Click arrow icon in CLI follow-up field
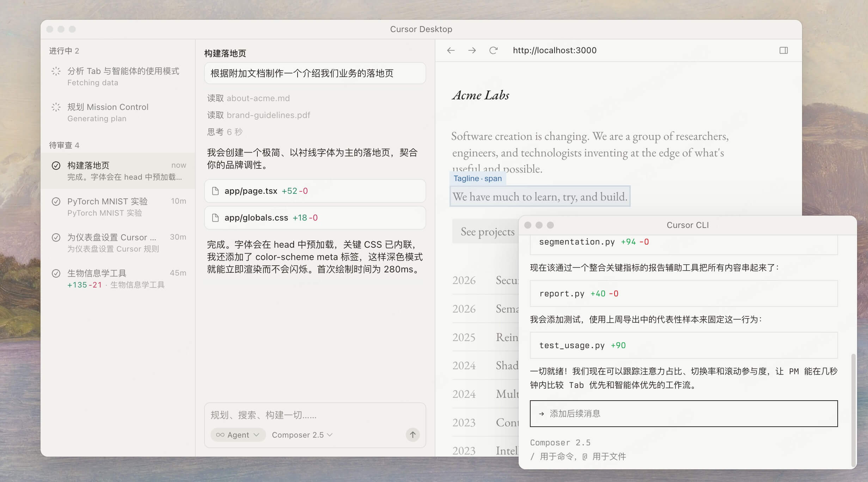 [x=542, y=414]
